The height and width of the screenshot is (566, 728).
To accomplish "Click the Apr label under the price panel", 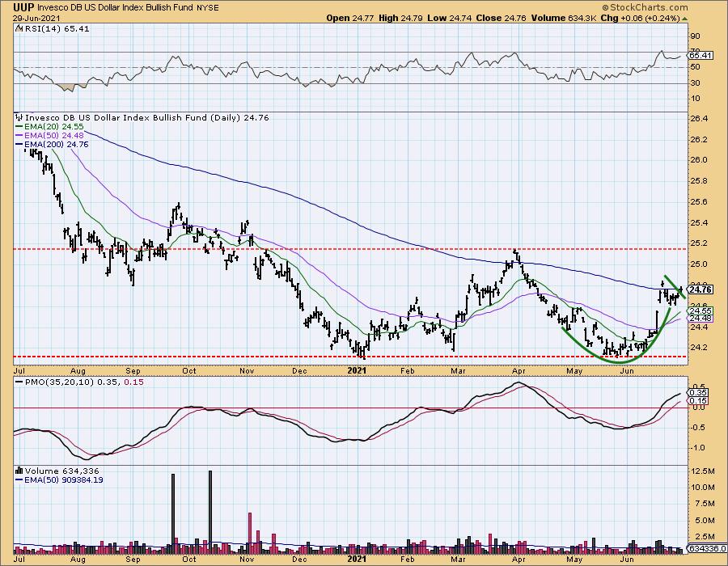I will 518,371.
